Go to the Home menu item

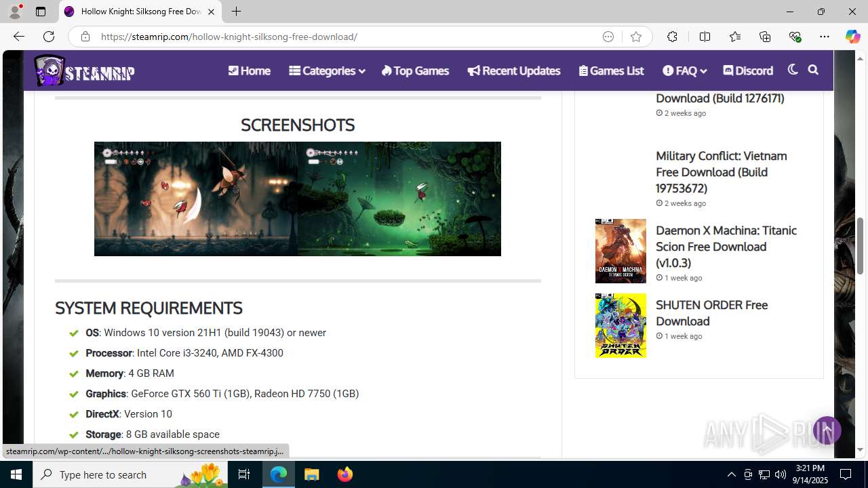coord(249,70)
